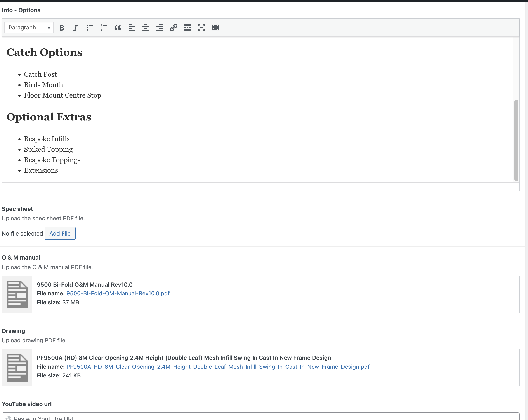The image size is (528, 420).
Task: Toggle bold formatting in editor toolbar
Action: coord(62,28)
